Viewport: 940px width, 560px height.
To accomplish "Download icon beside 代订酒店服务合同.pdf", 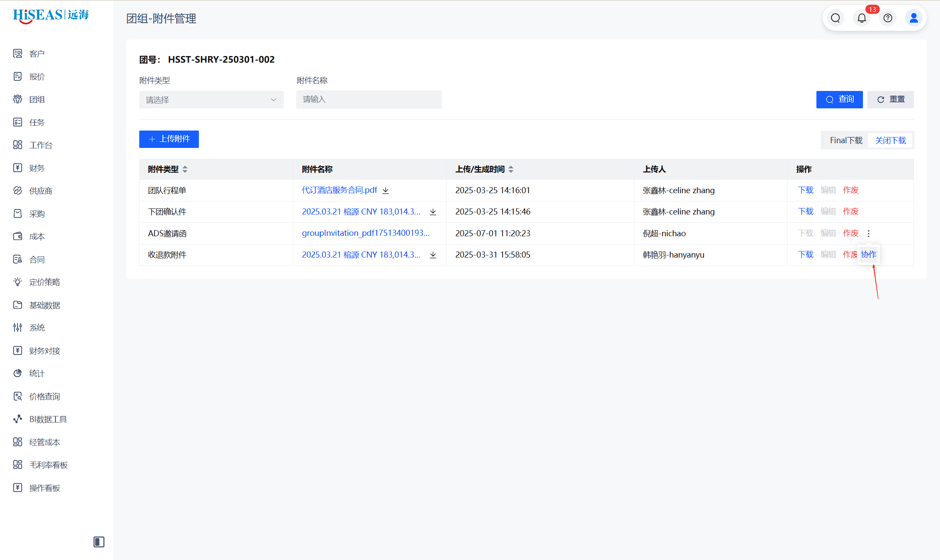I will [x=386, y=191].
